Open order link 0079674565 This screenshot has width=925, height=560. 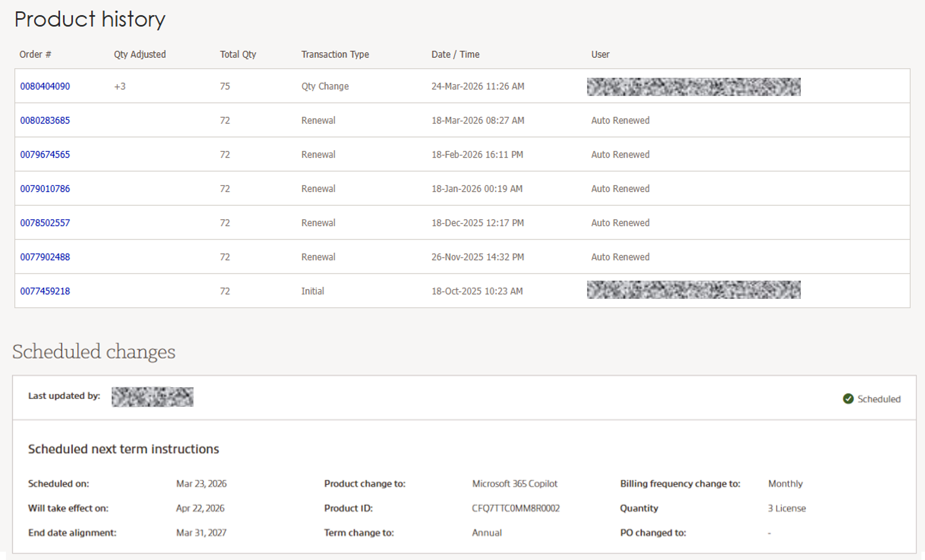point(45,155)
